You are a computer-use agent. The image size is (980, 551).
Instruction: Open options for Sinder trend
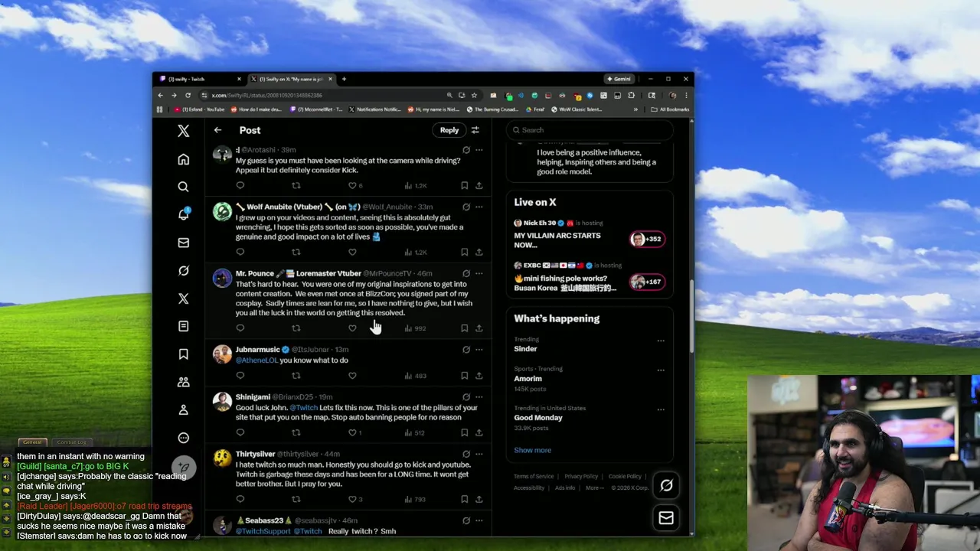click(x=661, y=341)
